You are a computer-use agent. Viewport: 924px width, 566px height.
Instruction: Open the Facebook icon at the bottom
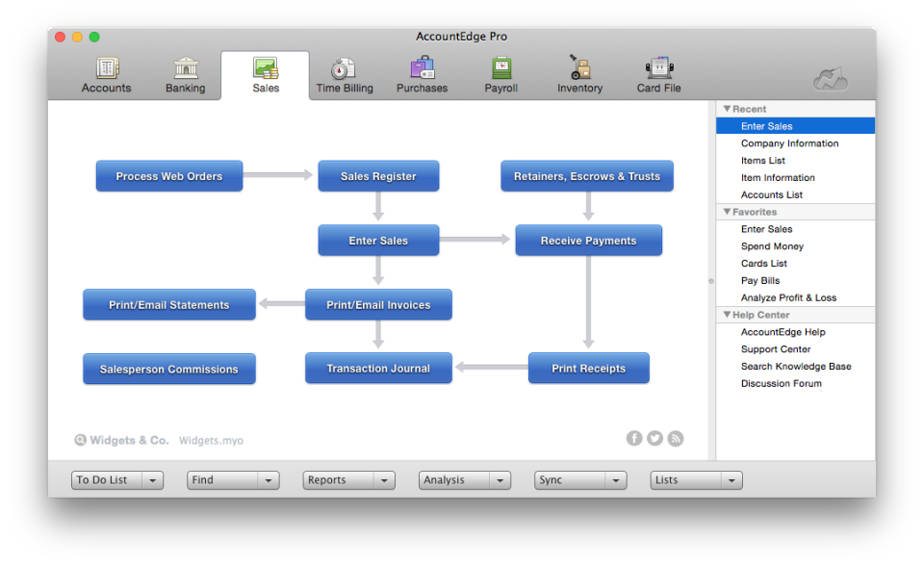point(634,438)
